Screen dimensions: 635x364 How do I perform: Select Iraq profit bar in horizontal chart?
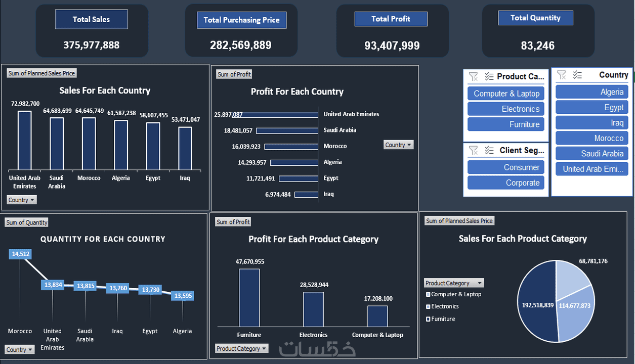click(306, 195)
